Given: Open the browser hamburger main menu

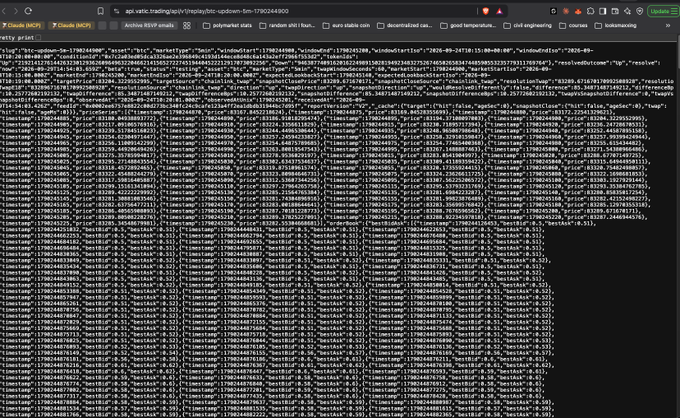Looking at the screenshot, I should [x=674, y=11].
